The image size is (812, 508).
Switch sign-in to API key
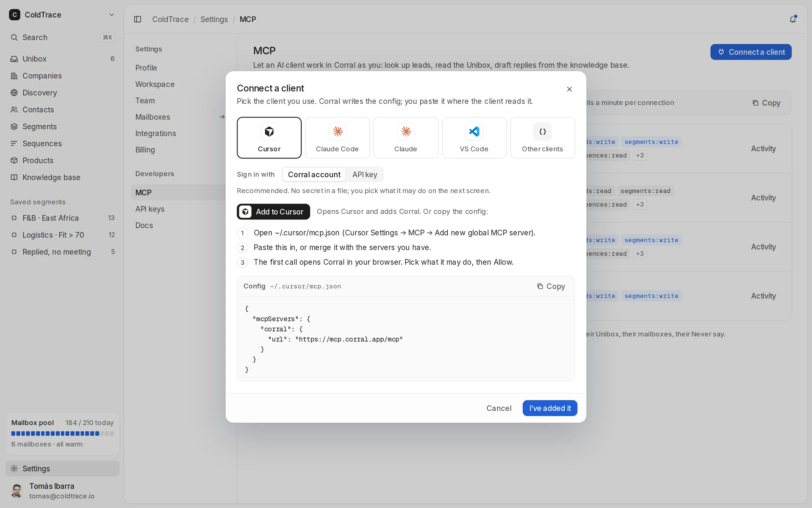point(365,174)
